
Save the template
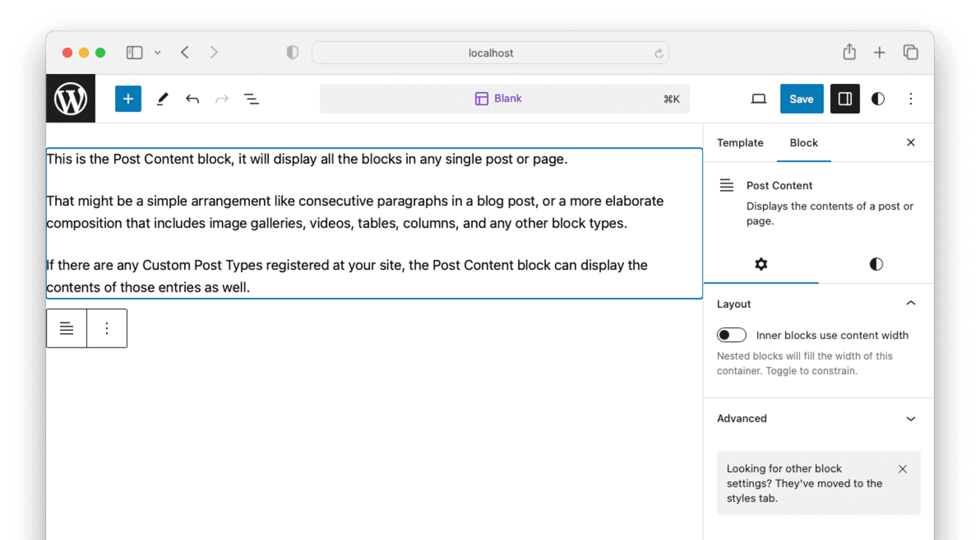point(801,99)
